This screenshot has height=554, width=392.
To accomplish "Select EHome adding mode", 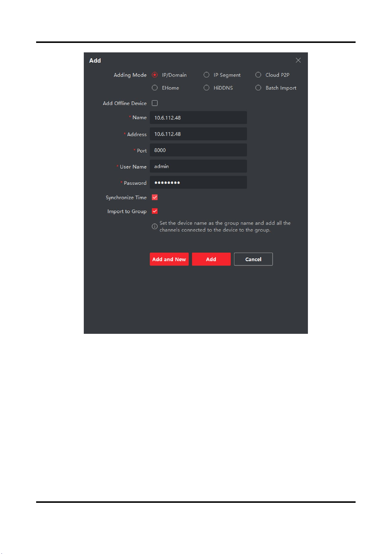I will coord(155,88).
